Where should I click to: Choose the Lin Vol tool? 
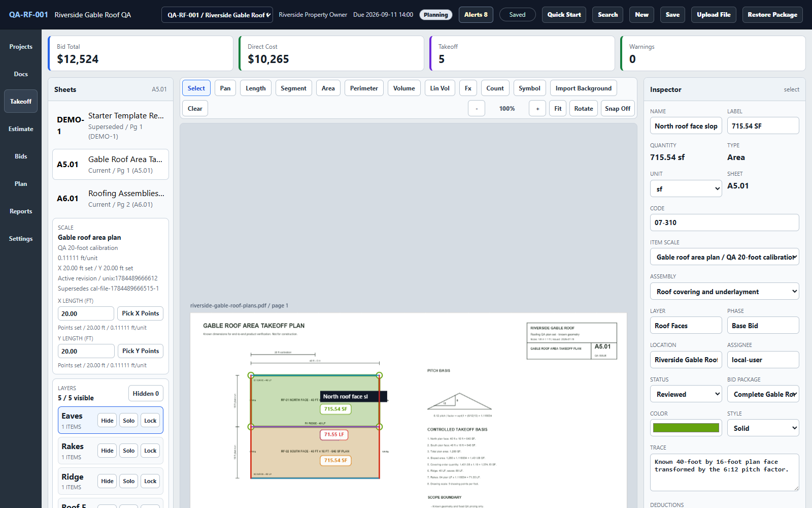pos(440,88)
